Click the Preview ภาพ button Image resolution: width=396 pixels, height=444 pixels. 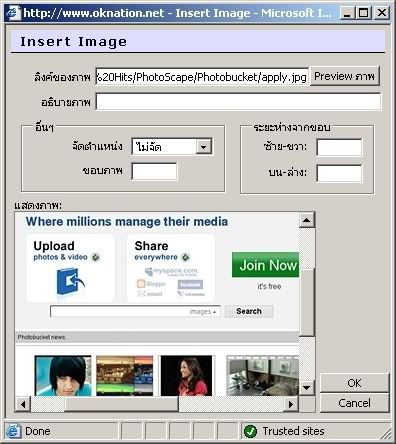click(x=344, y=76)
